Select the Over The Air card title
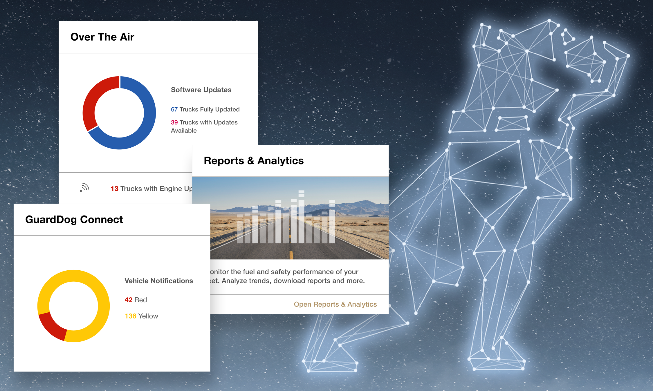 click(x=102, y=37)
